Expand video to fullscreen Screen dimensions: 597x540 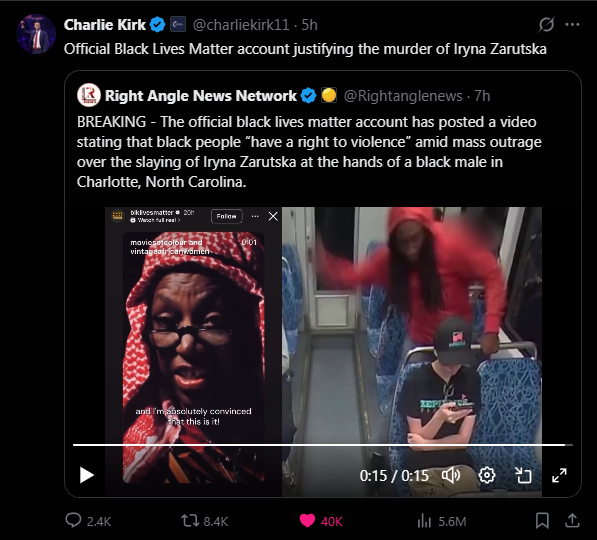tap(559, 475)
